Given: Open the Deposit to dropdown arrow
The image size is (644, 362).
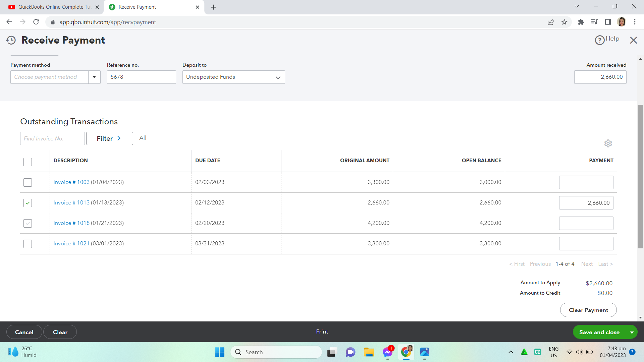Looking at the screenshot, I should tap(278, 77).
